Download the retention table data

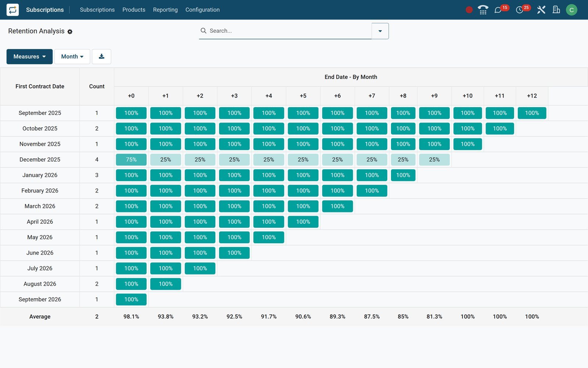tap(101, 57)
